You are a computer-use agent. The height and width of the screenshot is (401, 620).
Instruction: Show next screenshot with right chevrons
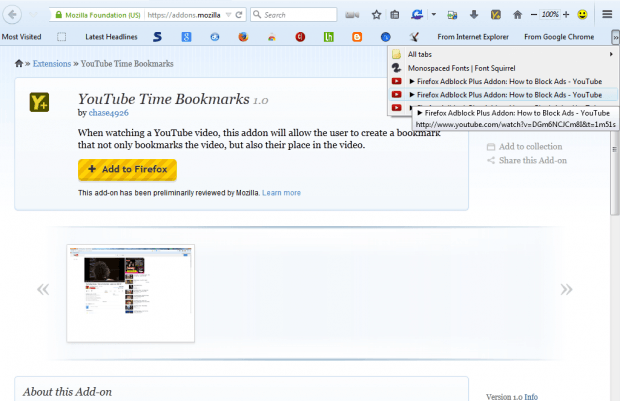tap(566, 289)
